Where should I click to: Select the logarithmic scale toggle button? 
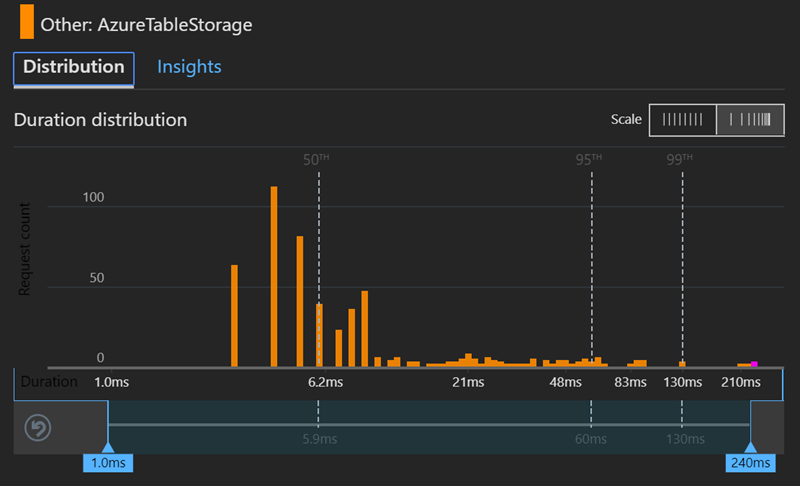[x=750, y=120]
